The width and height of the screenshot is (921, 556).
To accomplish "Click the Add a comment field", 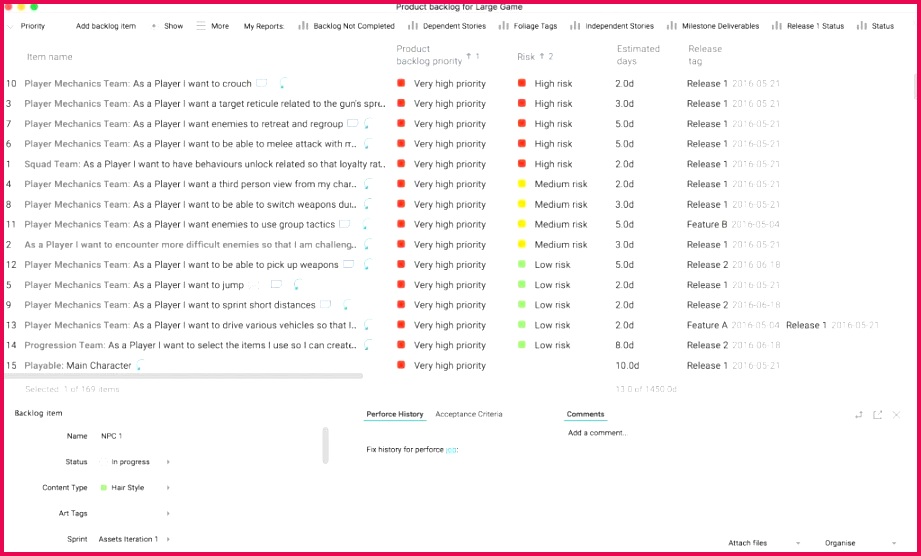I will coord(598,433).
